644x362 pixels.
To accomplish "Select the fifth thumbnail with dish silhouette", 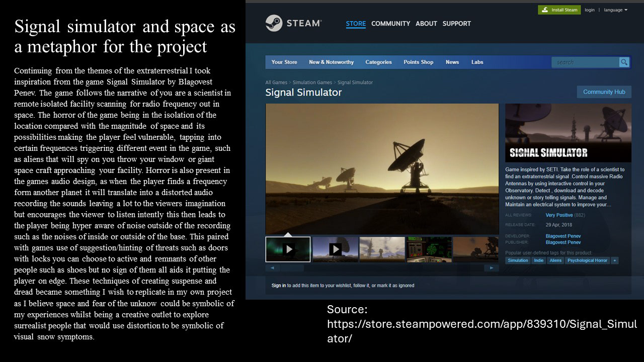I will tap(475, 249).
